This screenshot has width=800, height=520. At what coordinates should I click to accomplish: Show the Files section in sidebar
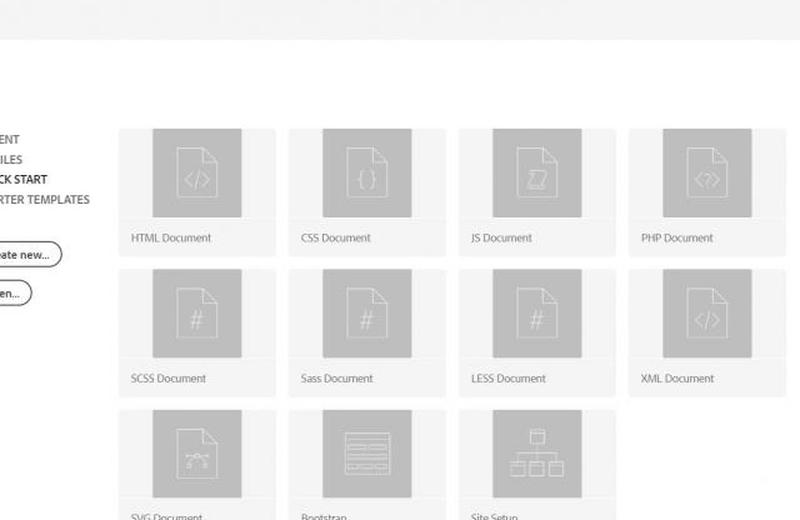(x=11, y=160)
